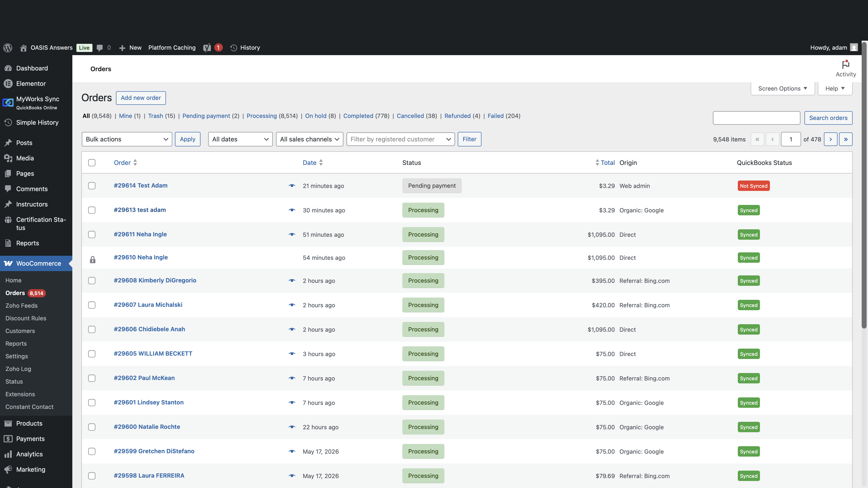Click the WooCommerce logo icon in sidebar

[x=8, y=263]
